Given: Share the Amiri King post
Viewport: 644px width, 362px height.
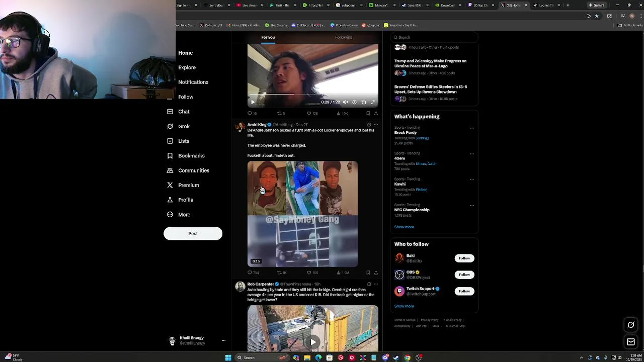Looking at the screenshot, I should (x=376, y=273).
